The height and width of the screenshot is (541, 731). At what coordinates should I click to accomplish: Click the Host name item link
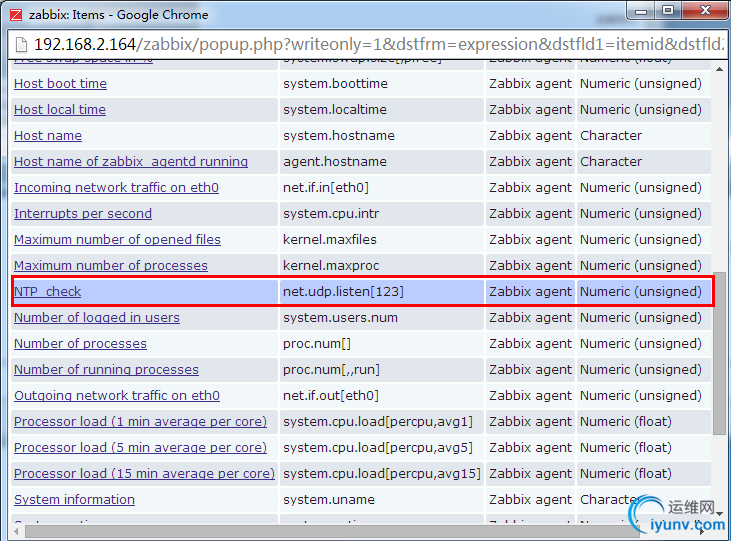[x=48, y=136]
